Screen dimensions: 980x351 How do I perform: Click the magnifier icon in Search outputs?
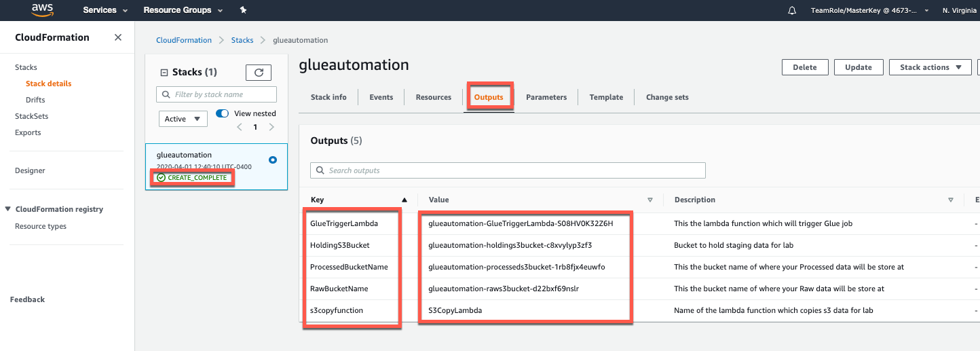(320, 170)
